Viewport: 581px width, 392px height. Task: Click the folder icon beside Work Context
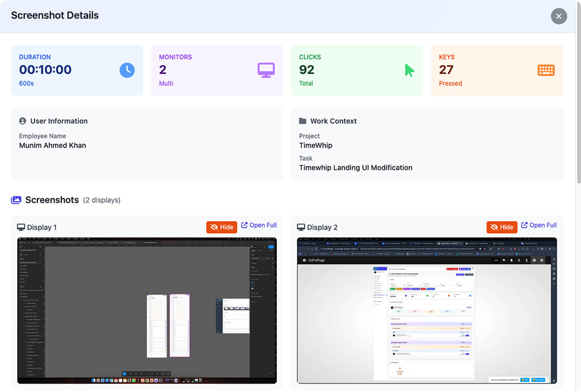tap(303, 121)
